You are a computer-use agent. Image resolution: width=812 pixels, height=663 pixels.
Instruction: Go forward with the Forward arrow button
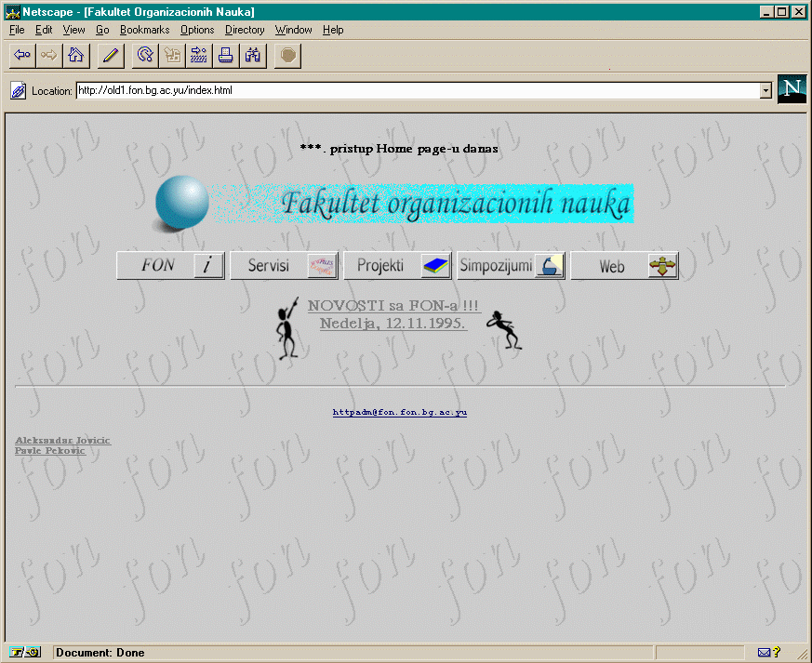coord(49,56)
